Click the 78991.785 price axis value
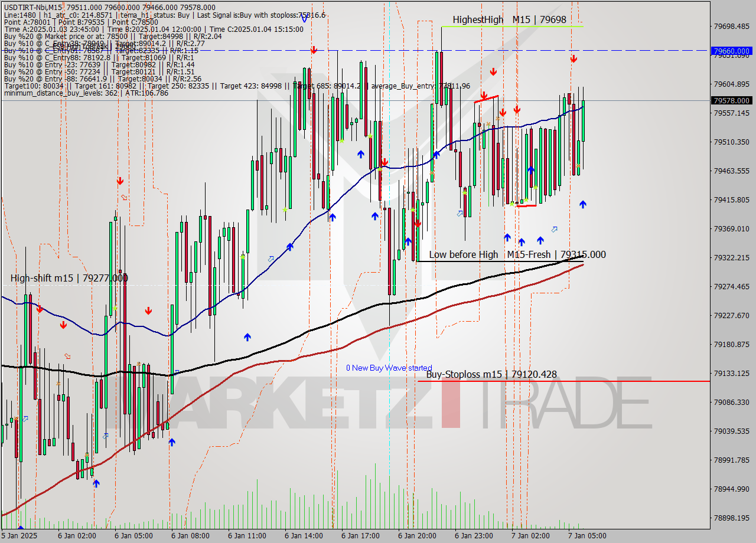756x543 pixels. (732, 460)
